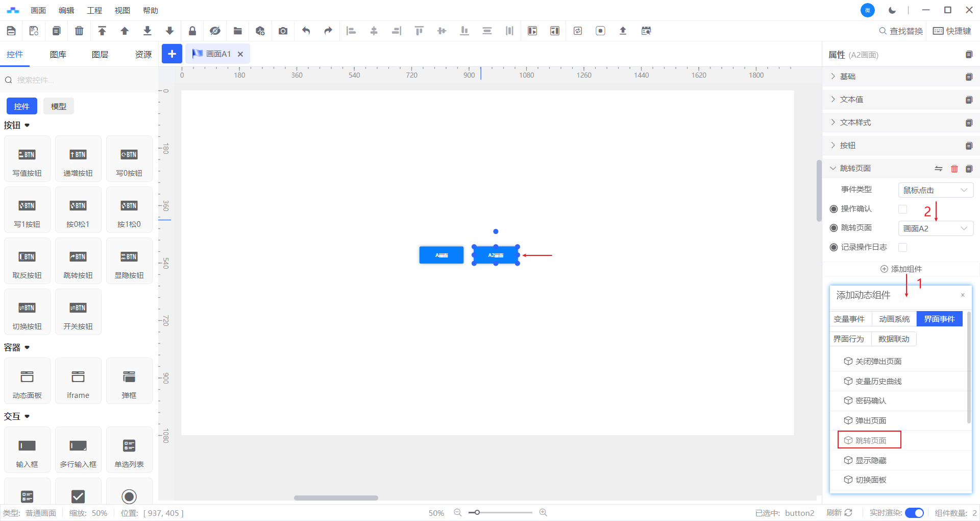Toggle dark mode moon icon
980x521 pixels.
point(892,10)
